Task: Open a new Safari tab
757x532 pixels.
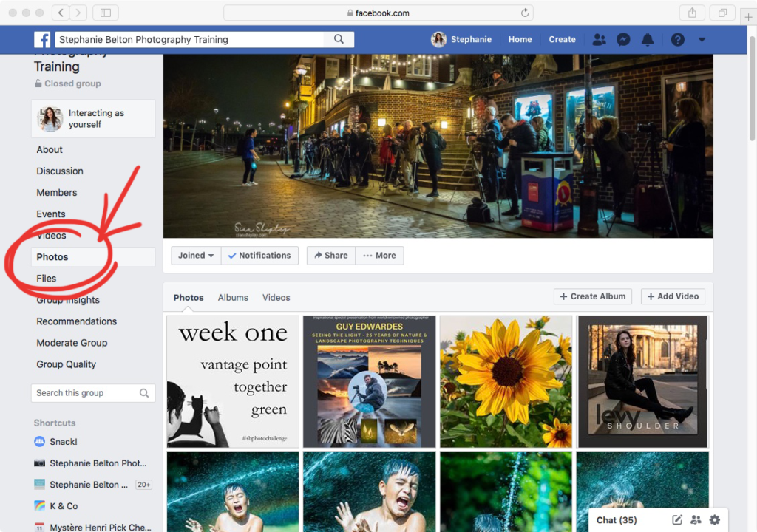Action: (x=748, y=17)
